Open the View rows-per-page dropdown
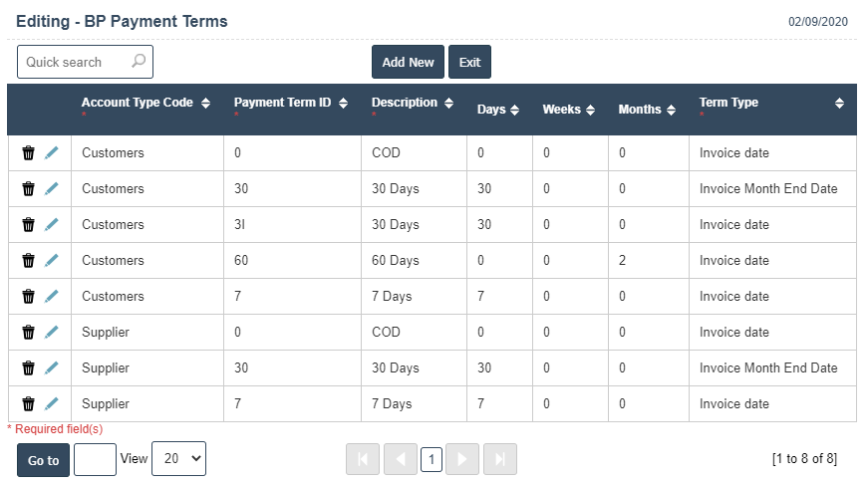 (x=178, y=459)
